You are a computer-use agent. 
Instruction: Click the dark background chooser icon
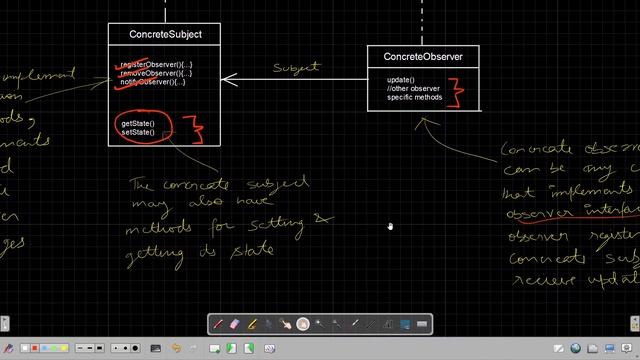(x=156, y=348)
